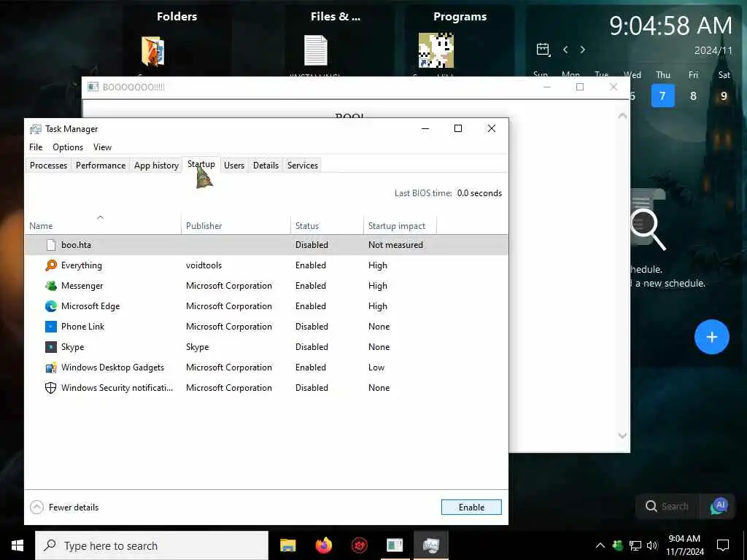Click the Windows Desktop Gadgets icon

click(x=51, y=367)
